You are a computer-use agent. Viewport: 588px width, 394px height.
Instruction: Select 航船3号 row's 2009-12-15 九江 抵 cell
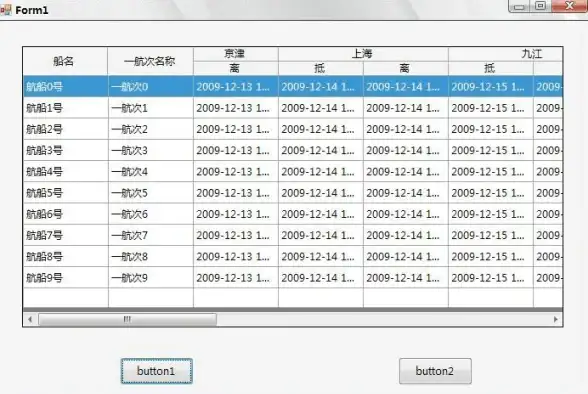tap(491, 150)
